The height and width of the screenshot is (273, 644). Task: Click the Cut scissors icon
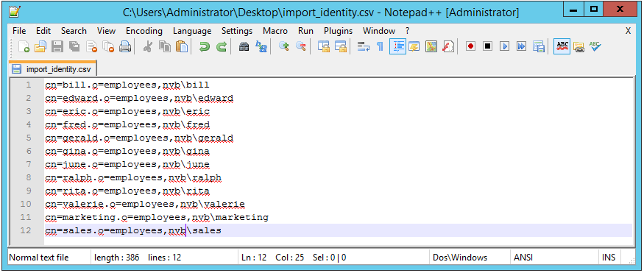tap(147, 46)
